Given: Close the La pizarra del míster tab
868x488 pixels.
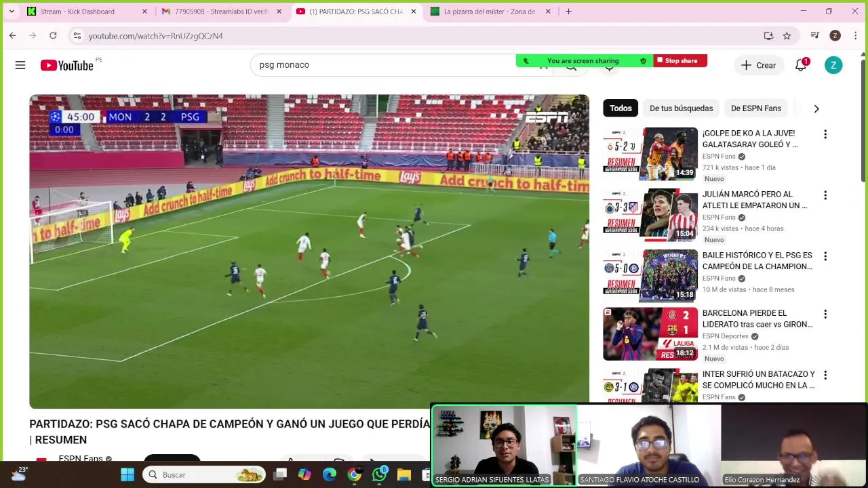Looking at the screenshot, I should tap(548, 11).
